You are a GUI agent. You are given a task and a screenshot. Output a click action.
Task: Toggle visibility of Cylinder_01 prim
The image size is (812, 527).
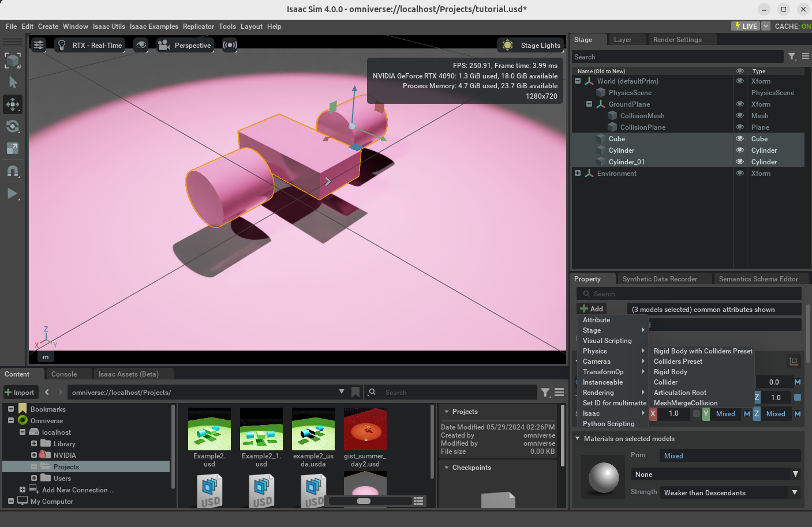click(x=739, y=162)
